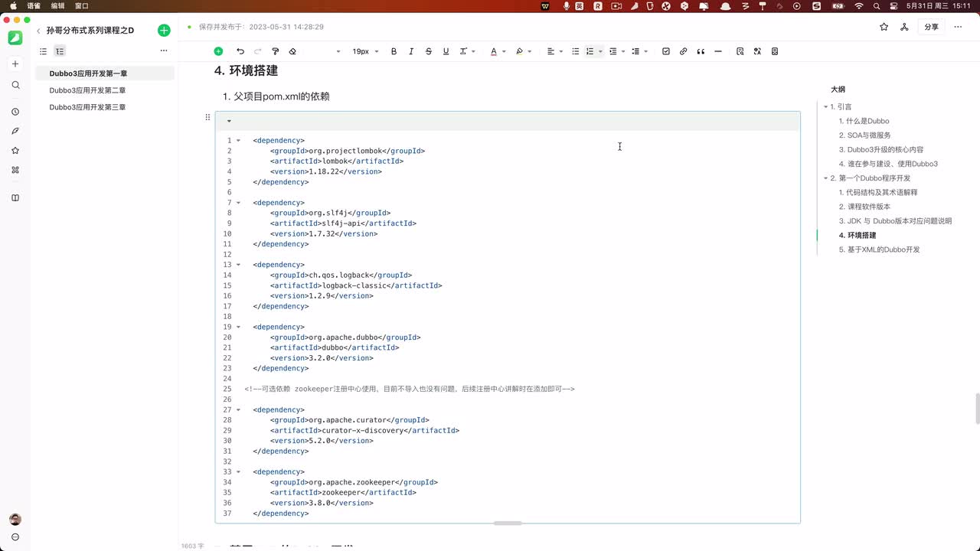Viewport: 980px width, 551px height.
Task: Toggle bulleted list
Action: (576, 51)
